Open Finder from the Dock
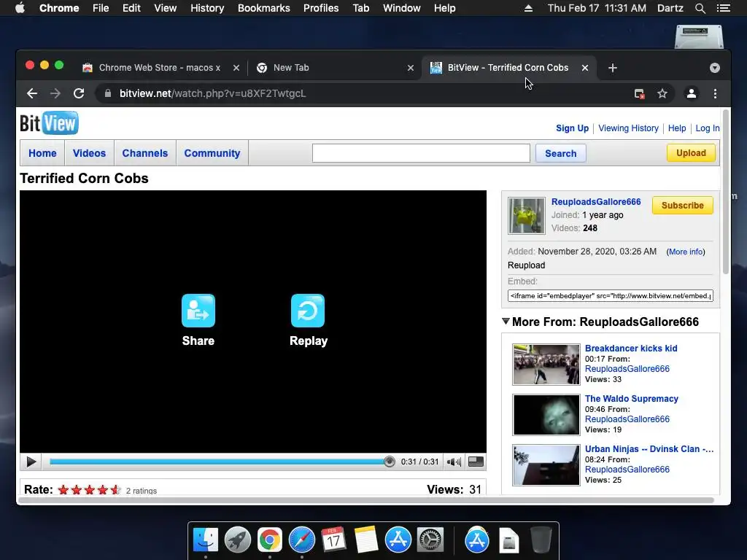Viewport: 747px width, 560px height. coord(206,540)
